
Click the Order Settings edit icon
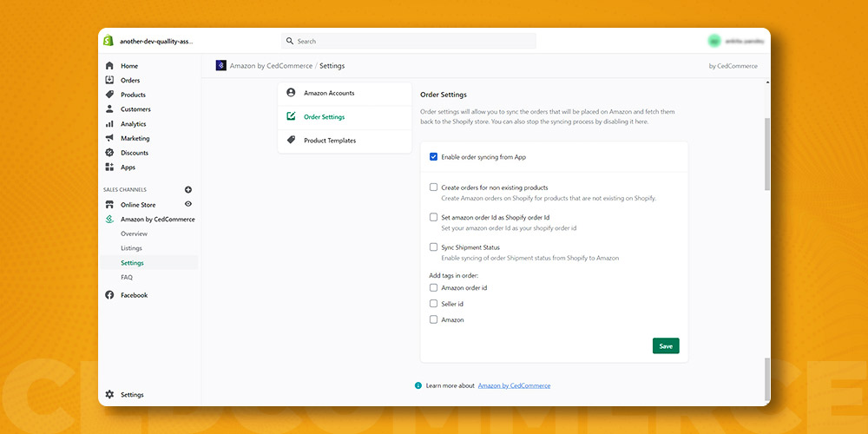coord(291,117)
